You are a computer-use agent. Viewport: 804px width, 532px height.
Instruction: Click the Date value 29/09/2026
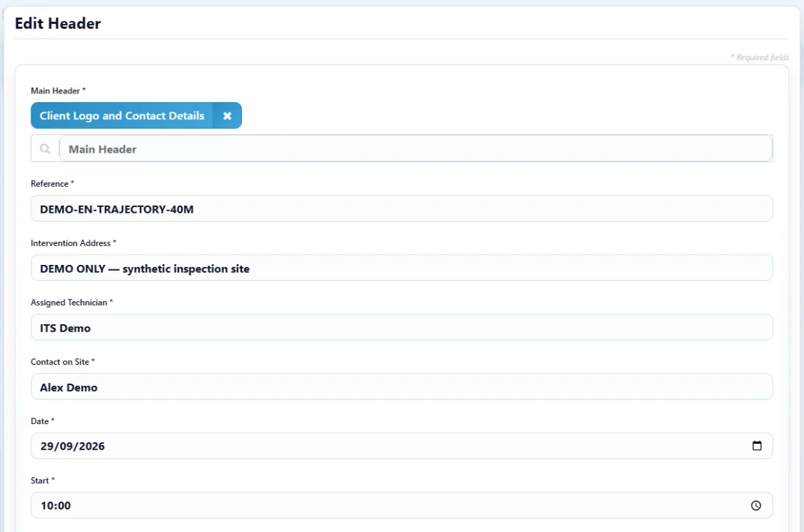(x=72, y=446)
